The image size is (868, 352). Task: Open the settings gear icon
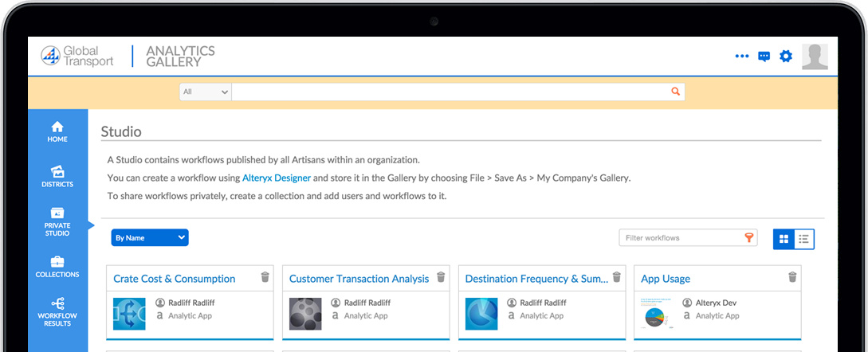tap(786, 56)
